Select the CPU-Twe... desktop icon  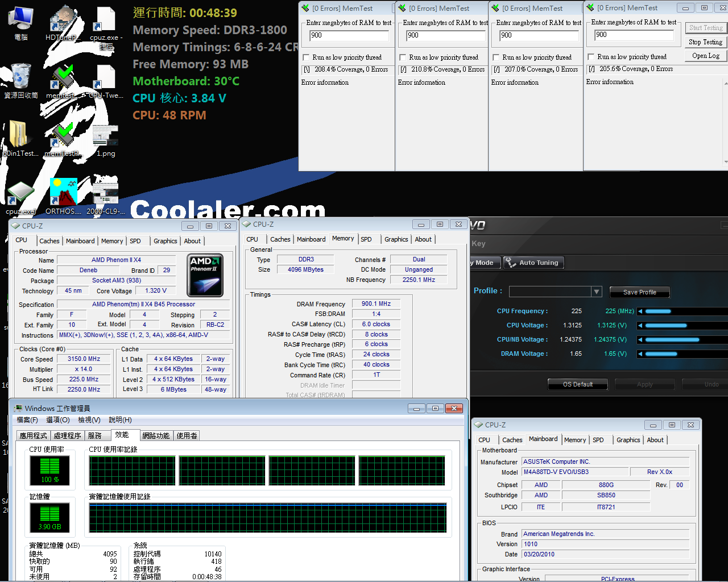(106, 81)
